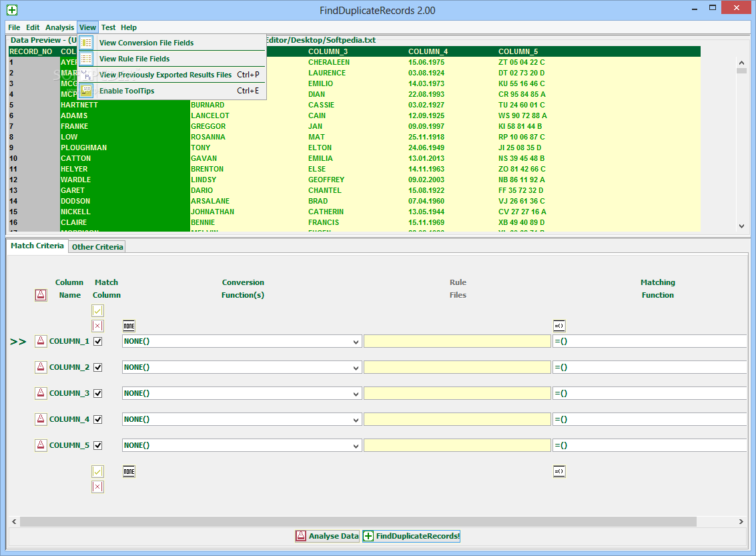Viewport: 756px width, 556px height.
Task: Close the open View menu
Action: pyautogui.click(x=88, y=27)
